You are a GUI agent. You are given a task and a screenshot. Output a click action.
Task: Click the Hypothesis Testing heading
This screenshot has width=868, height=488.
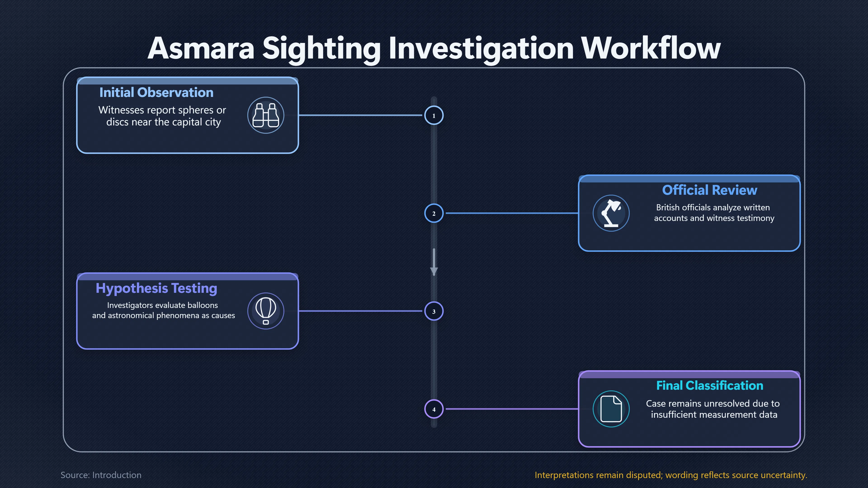(156, 289)
